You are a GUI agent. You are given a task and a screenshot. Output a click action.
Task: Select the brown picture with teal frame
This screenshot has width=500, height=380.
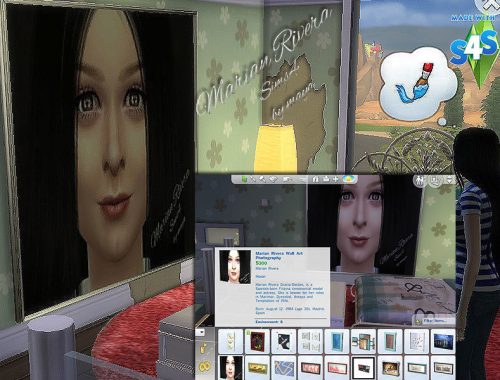point(390,341)
